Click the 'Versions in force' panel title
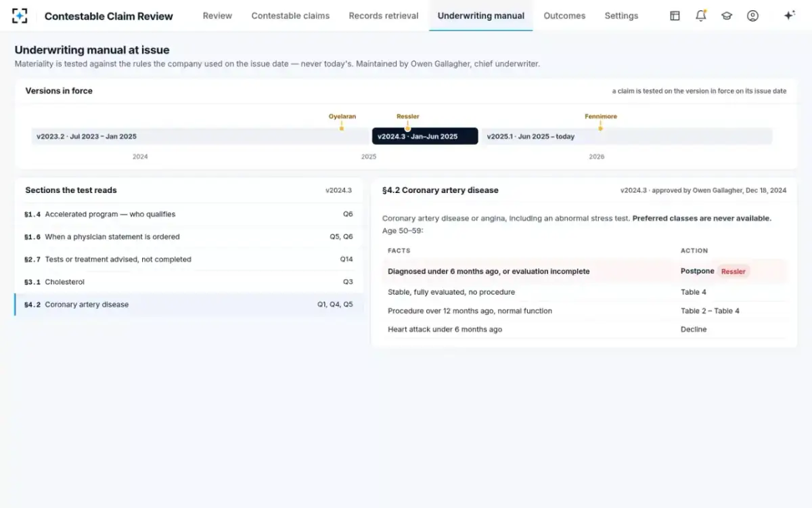Screen dimensions: 812x508 [59, 91]
